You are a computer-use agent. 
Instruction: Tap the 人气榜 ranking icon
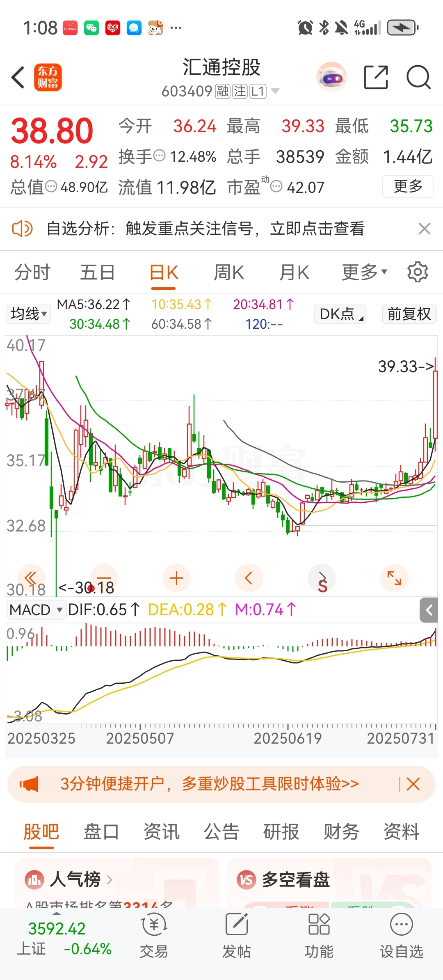pyautogui.click(x=34, y=879)
